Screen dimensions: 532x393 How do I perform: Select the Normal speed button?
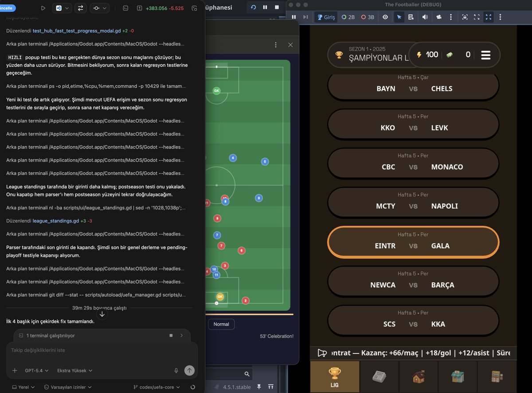[x=221, y=324]
